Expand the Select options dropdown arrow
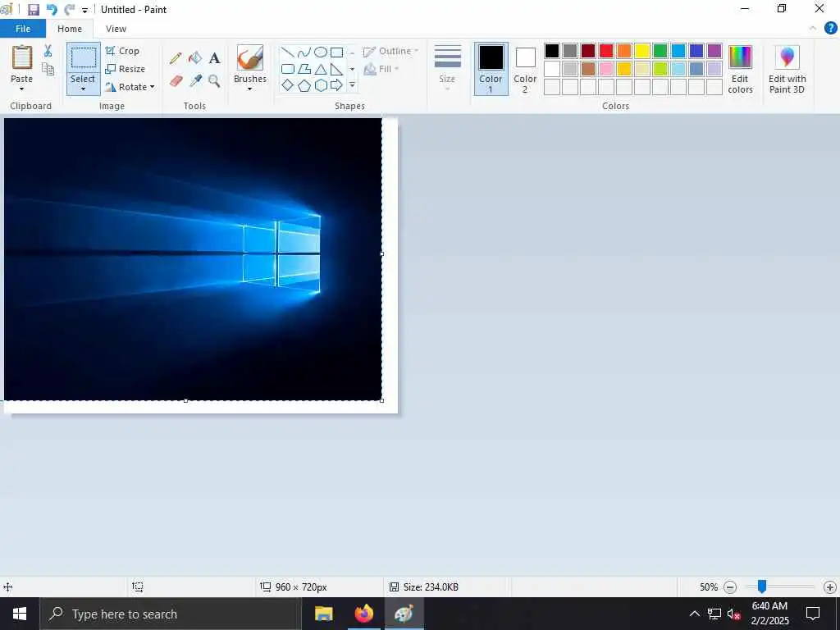Image resolution: width=840 pixels, height=630 pixels. tap(83, 89)
